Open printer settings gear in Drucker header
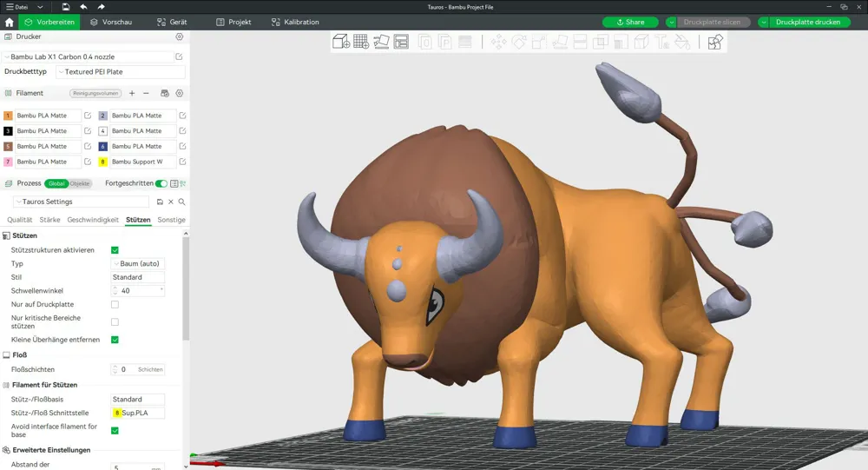The height and width of the screenshot is (470, 868). click(x=180, y=36)
